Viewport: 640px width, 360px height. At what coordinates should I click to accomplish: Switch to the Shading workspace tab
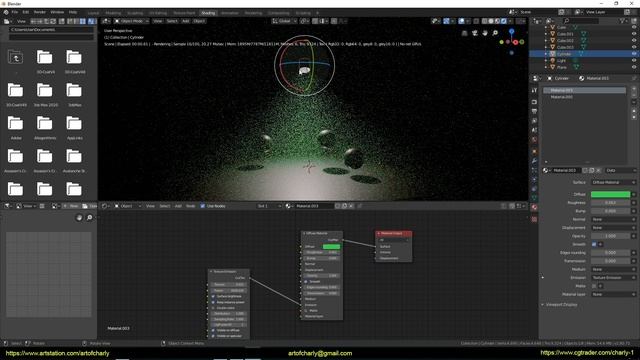208,13
